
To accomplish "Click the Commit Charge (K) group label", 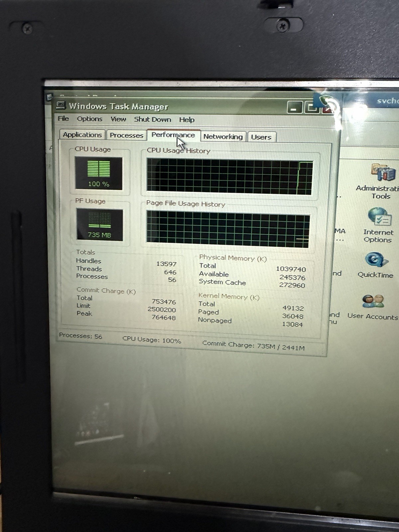I will (x=106, y=290).
